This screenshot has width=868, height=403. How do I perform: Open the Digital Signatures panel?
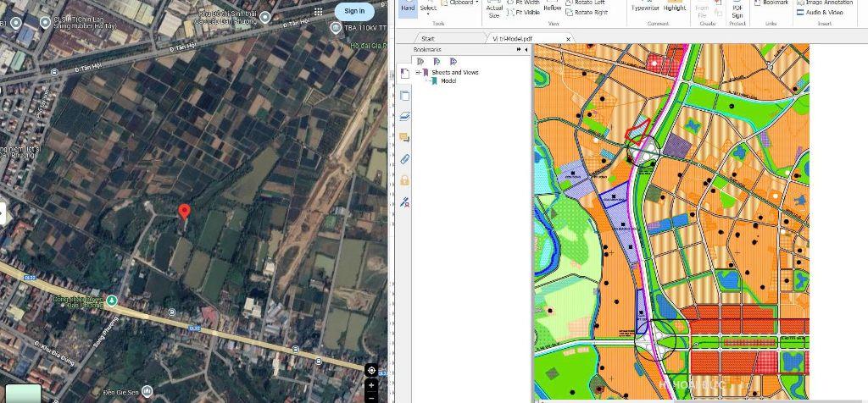coord(404,201)
